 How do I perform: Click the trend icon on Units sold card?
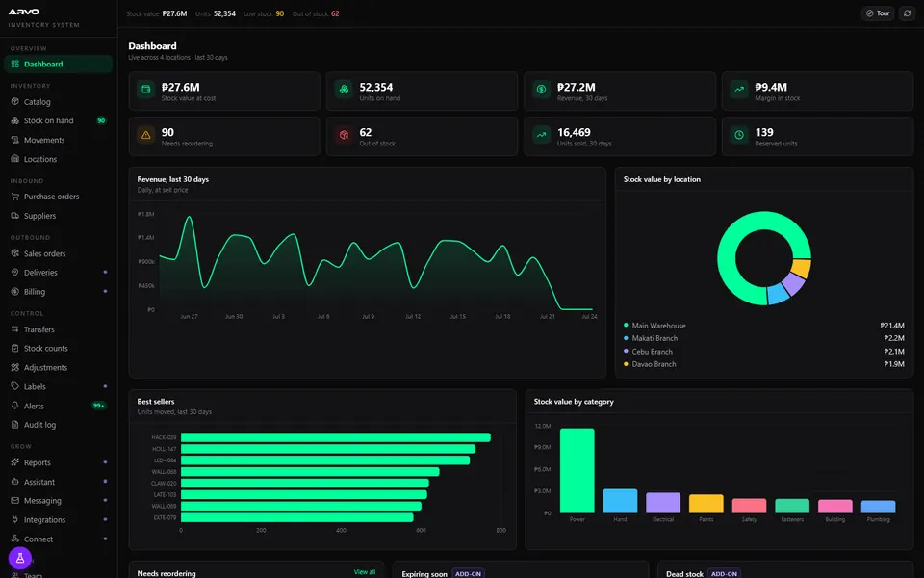[x=541, y=135]
